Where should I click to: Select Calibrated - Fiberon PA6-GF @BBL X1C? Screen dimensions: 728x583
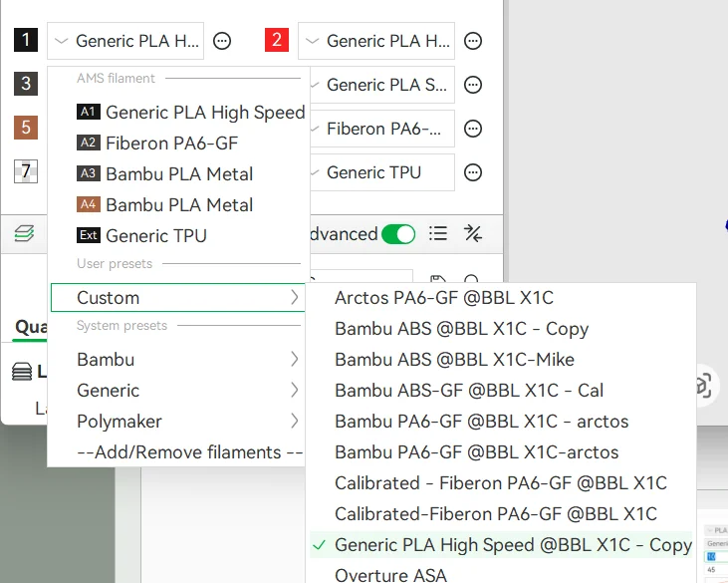coord(501,483)
